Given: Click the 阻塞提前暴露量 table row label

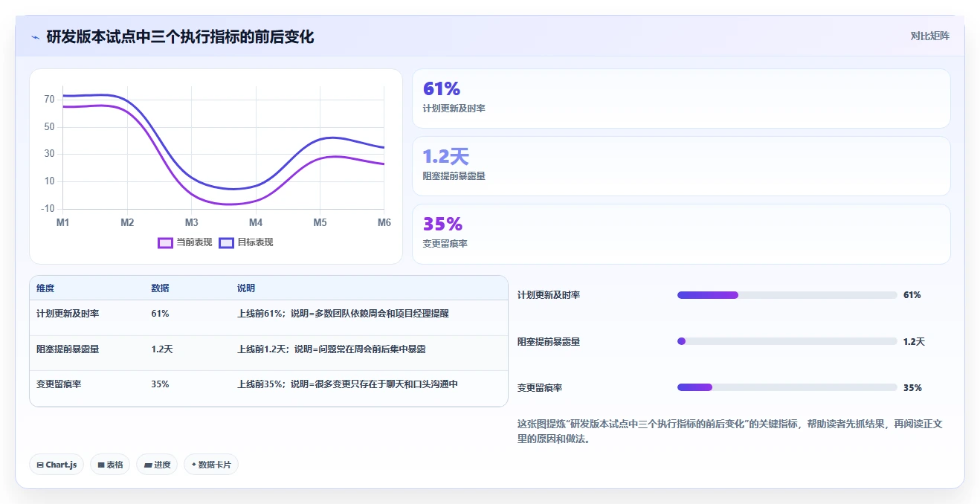Looking at the screenshot, I should tap(68, 349).
